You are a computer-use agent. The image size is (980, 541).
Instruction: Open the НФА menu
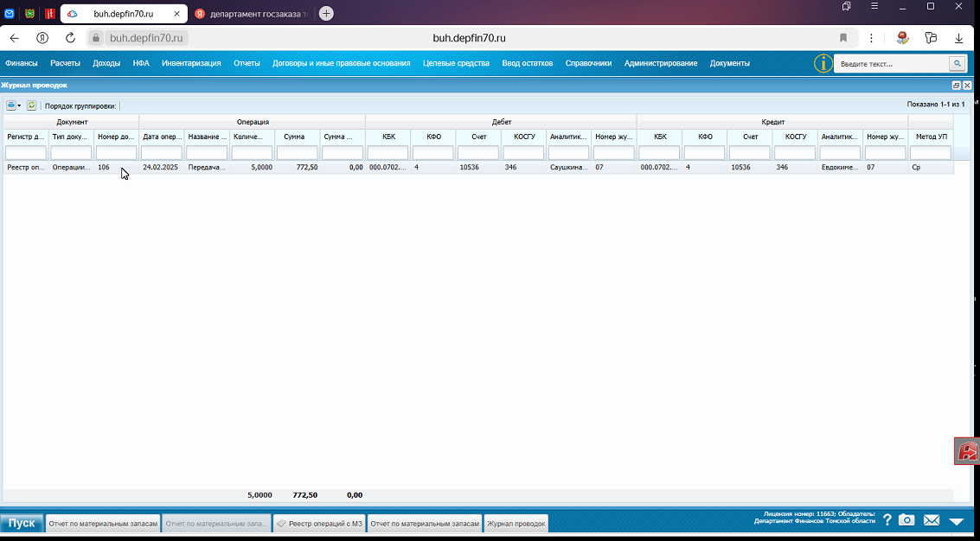141,63
